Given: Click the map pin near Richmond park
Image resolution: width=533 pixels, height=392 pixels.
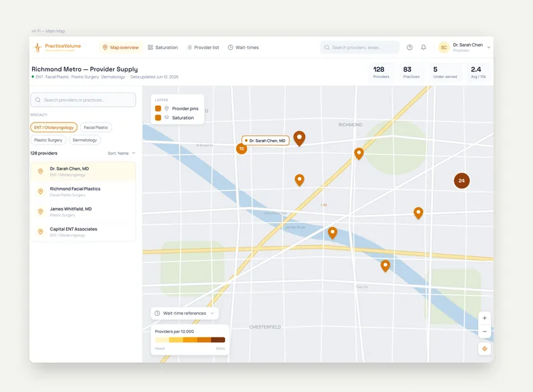Looking at the screenshot, I should pos(359,154).
